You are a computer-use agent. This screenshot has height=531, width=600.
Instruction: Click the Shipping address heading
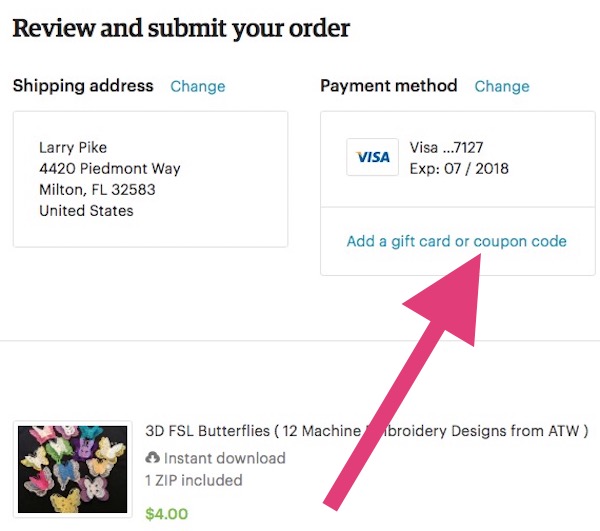83,86
